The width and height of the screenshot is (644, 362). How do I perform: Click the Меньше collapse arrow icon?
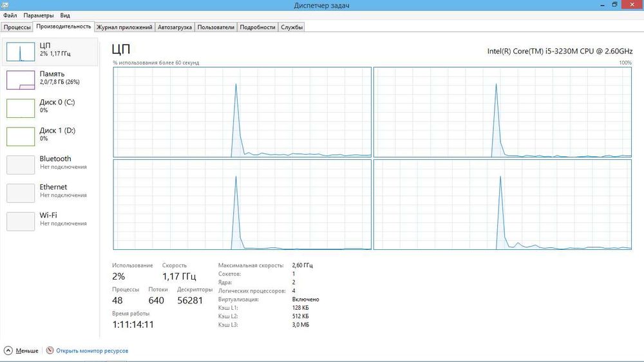click(8, 350)
